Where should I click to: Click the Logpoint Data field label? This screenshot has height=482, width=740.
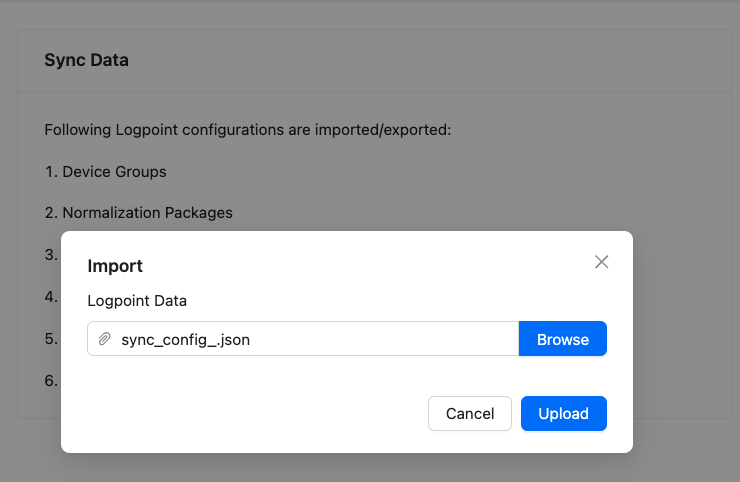(137, 300)
